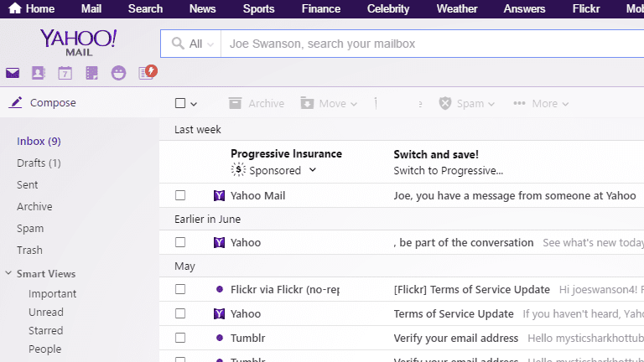
Task: Expand the Move dropdown arrow
Action: (x=354, y=104)
